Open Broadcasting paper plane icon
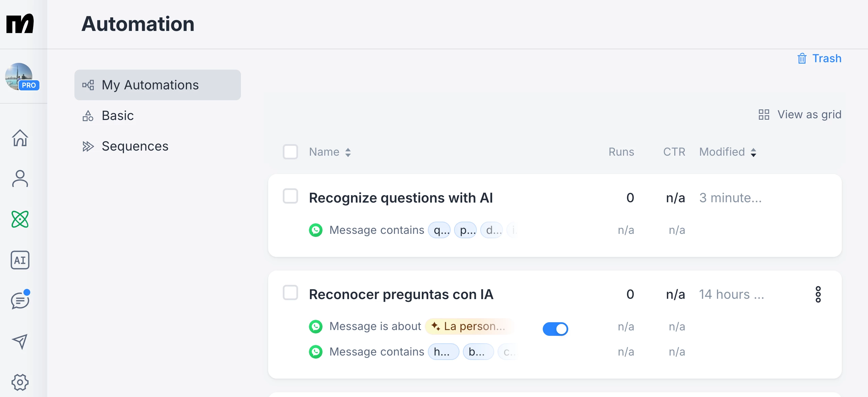 coord(20,341)
